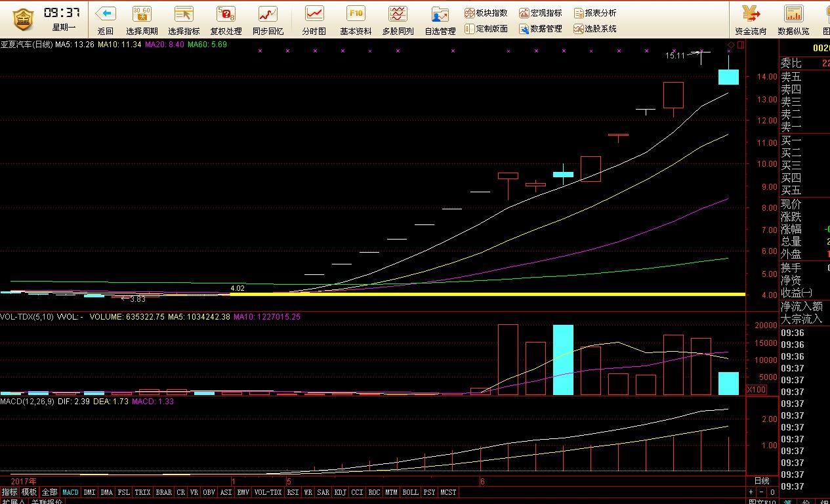830x504 pixels.
Task: Switch to the CR indicator tab
Action: (x=180, y=492)
